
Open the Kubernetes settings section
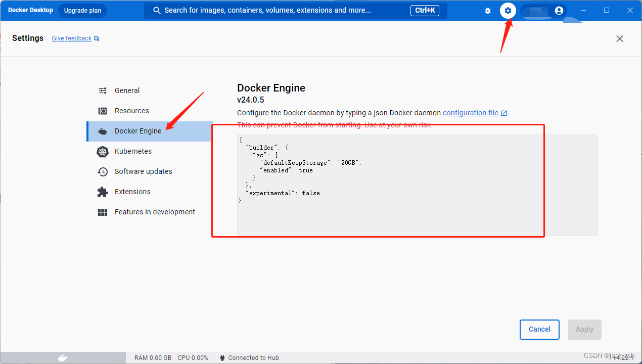point(133,151)
